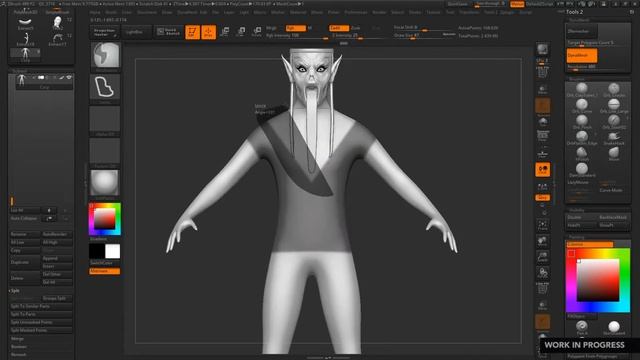This screenshot has width=640, height=360.
Task: Open the Color menu
Action: point(127,12)
